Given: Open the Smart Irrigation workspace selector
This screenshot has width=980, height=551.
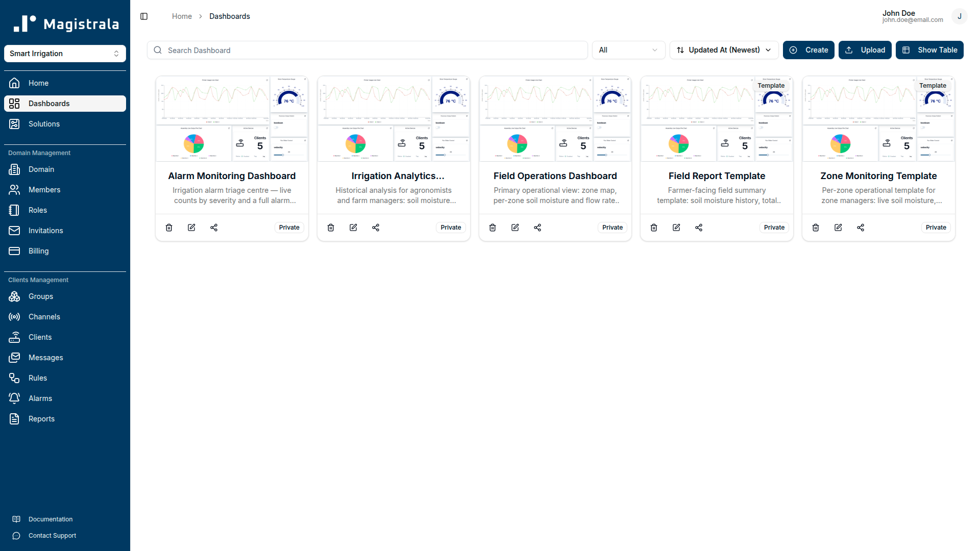Looking at the screenshot, I should click(x=65, y=53).
